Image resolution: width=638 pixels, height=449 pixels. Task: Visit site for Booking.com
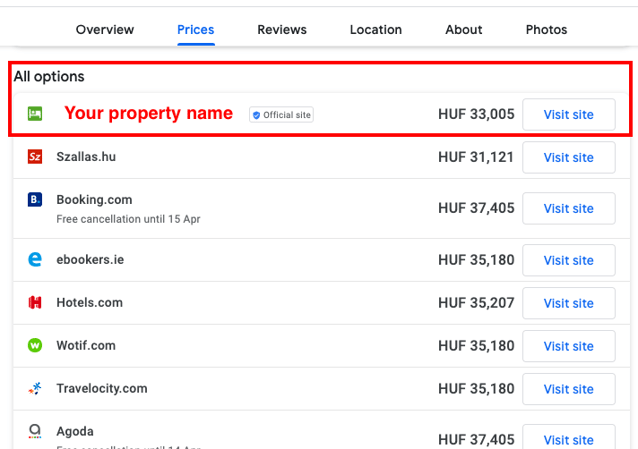[569, 208]
